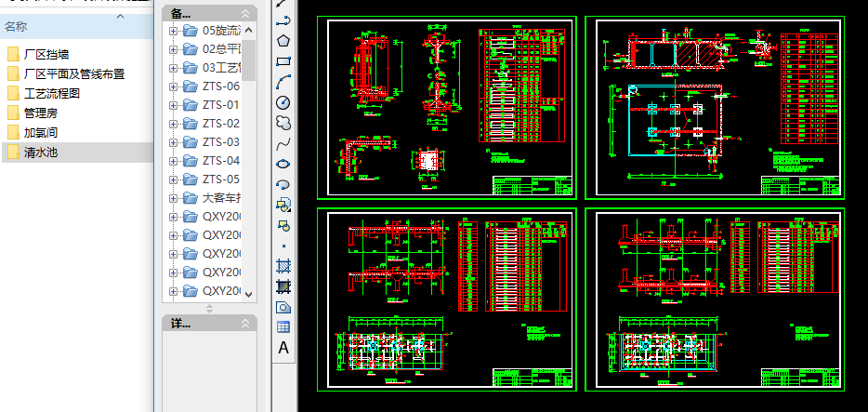Expand the ZTS-05 tree node
Image resolution: width=868 pixels, height=412 pixels.
173,179
